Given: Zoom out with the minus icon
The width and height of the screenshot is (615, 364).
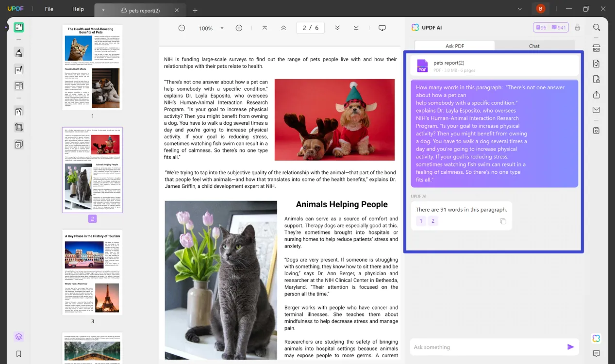Looking at the screenshot, I should 182,28.
